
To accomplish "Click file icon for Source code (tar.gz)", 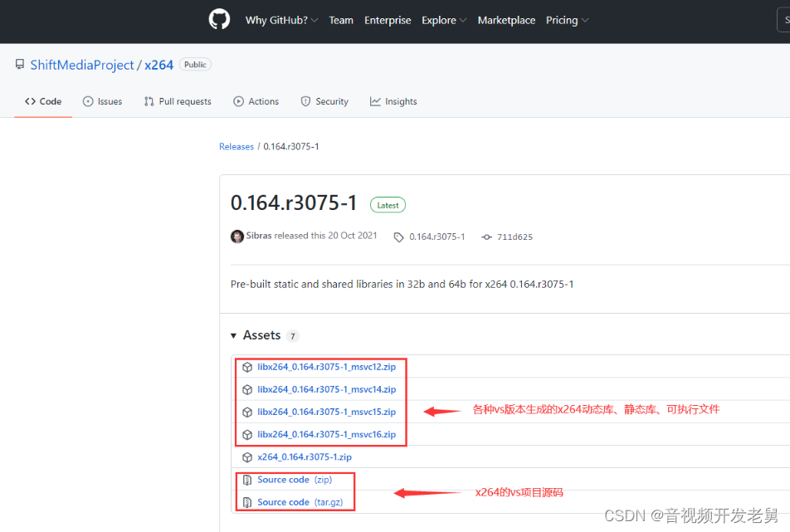I will point(247,502).
